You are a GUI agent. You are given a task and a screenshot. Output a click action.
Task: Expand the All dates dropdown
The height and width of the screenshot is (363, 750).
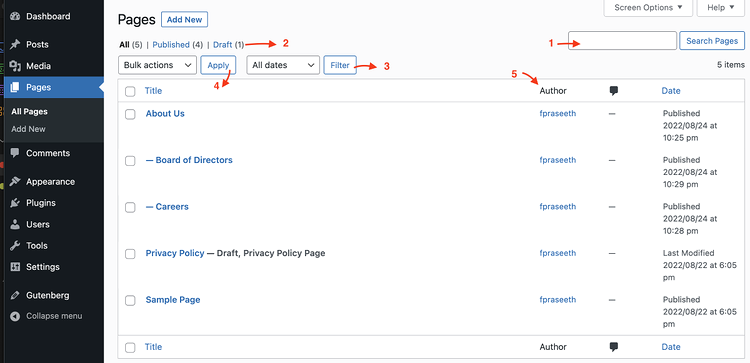click(x=283, y=65)
